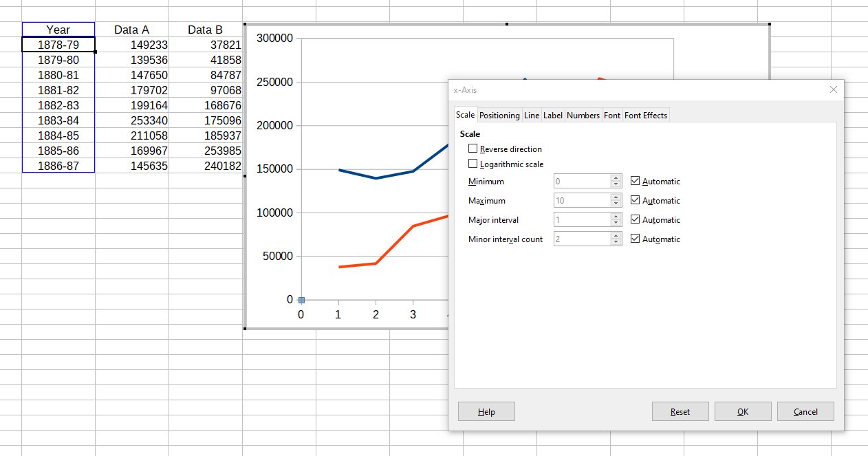
Task: Switch to the Font Effects tab
Action: (x=645, y=115)
